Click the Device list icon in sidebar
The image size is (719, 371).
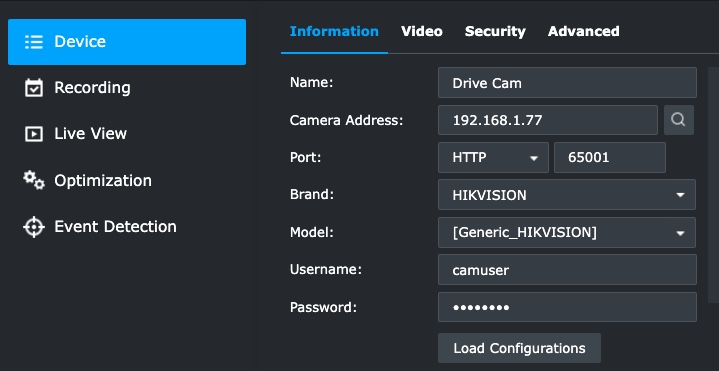click(33, 42)
